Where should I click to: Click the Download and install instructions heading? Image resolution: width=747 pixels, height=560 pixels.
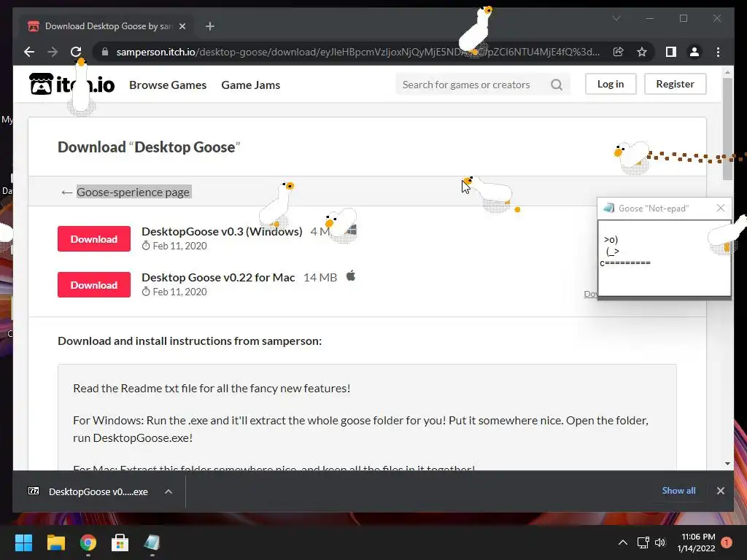click(190, 341)
